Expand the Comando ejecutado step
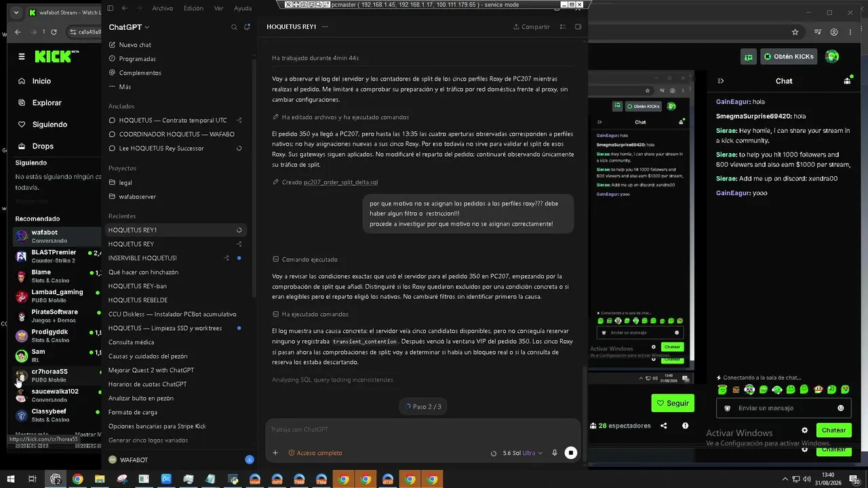 [x=304, y=260]
